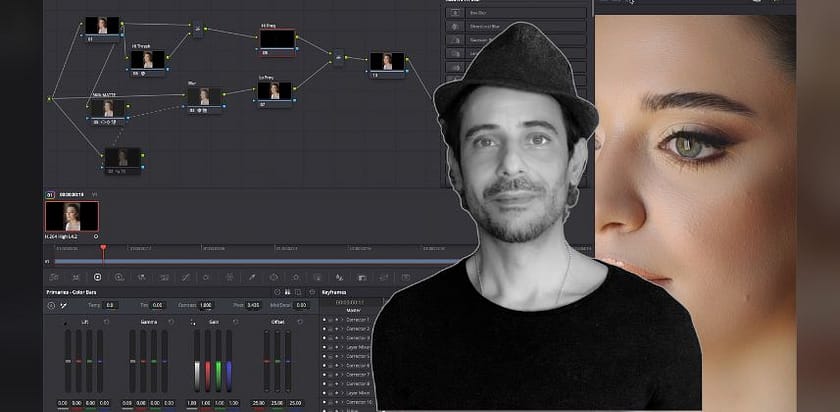
Task: Reset the Lift bars
Action: [106, 322]
